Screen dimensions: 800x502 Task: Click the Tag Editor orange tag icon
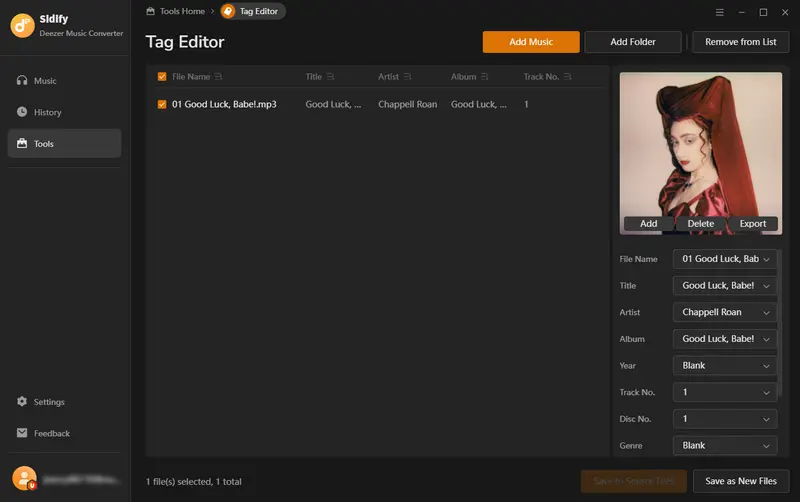click(x=229, y=11)
